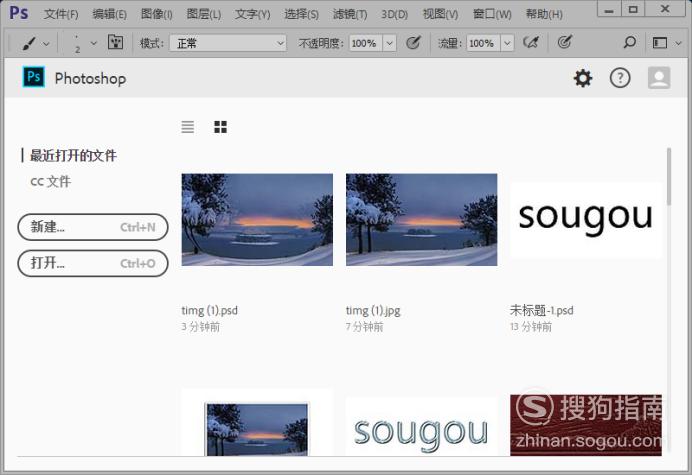This screenshot has width=692, height=475.
Task: Open the user account profile icon
Action: pos(659,78)
